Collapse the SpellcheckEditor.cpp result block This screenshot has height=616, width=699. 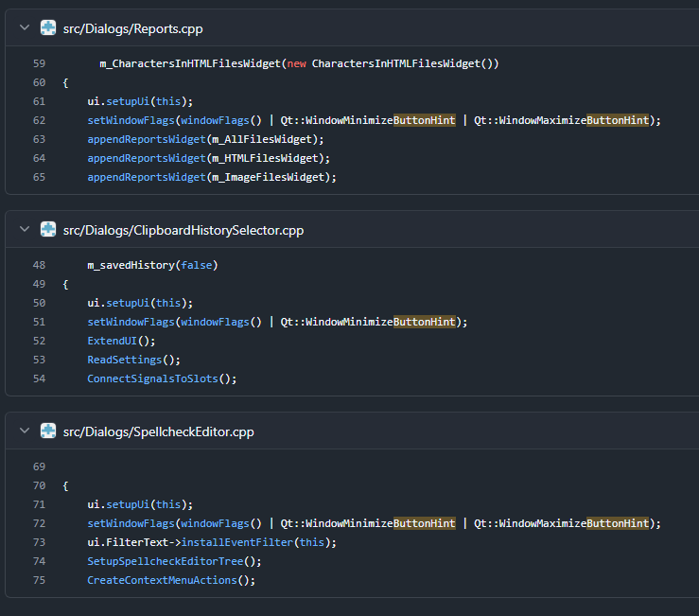pyautogui.click(x=24, y=431)
